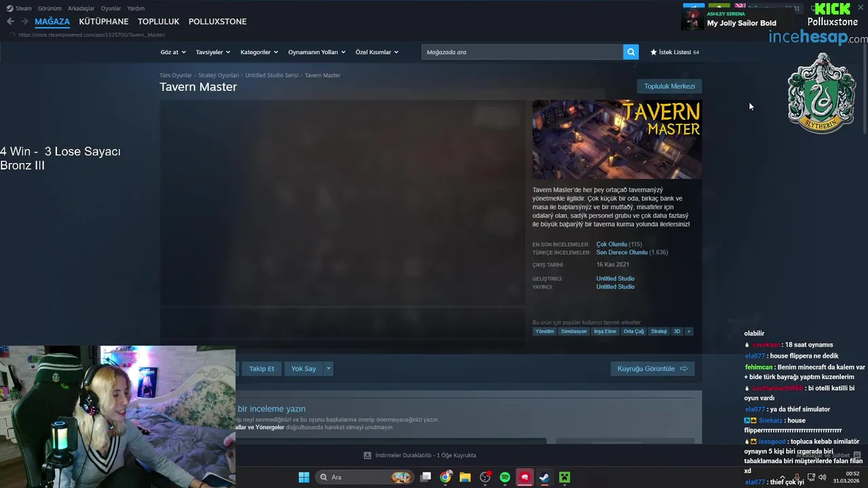
Task: Open the developer Untitled Studio link
Action: click(x=615, y=279)
